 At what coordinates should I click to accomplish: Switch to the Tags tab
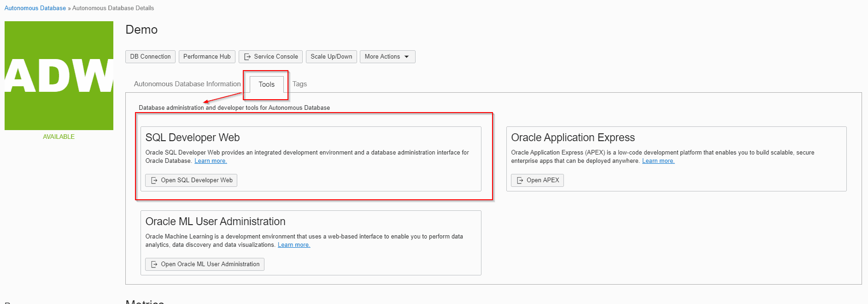coord(299,84)
